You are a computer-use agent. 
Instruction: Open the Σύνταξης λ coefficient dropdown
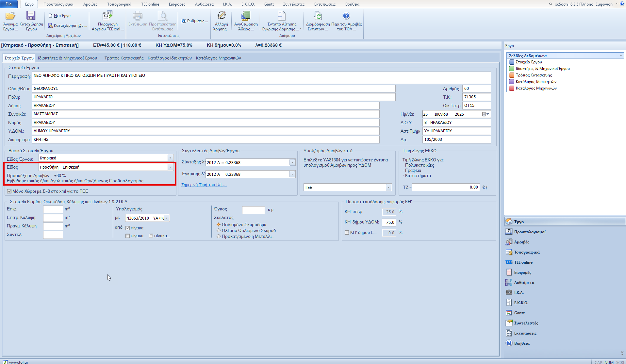tap(292, 163)
